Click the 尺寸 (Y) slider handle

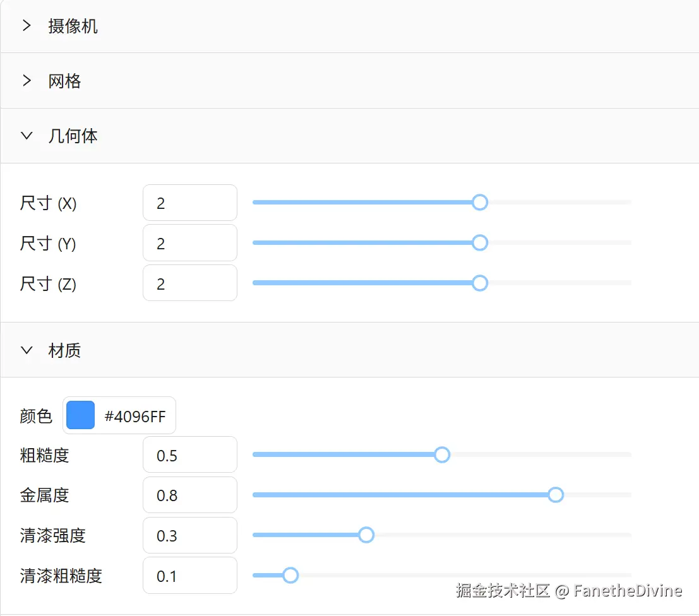pos(480,242)
